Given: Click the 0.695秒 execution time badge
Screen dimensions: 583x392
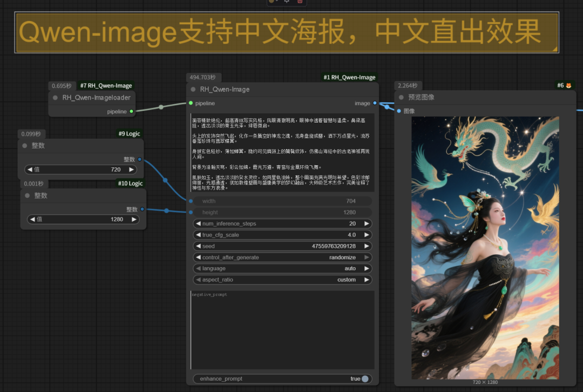Looking at the screenshot, I should pyautogui.click(x=62, y=85).
